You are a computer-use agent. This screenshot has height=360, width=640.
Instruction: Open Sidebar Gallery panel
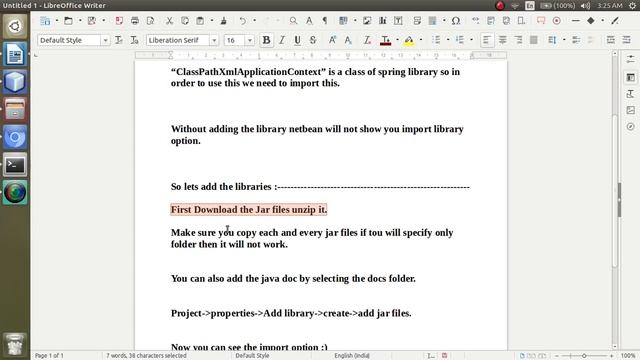click(x=631, y=110)
